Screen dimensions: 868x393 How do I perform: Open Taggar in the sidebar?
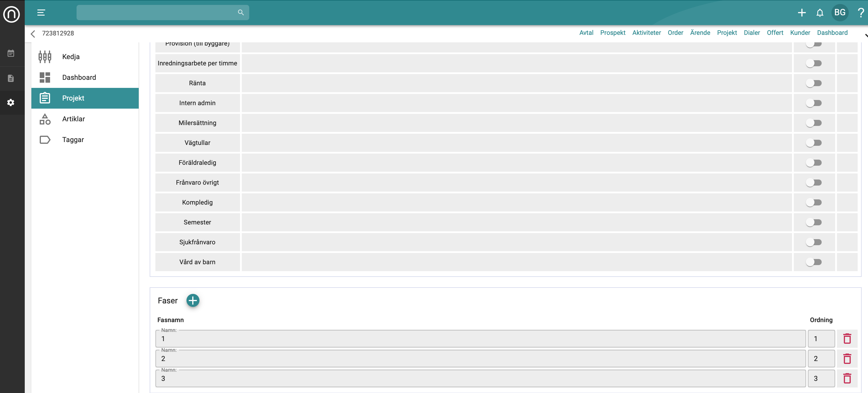[85, 140]
